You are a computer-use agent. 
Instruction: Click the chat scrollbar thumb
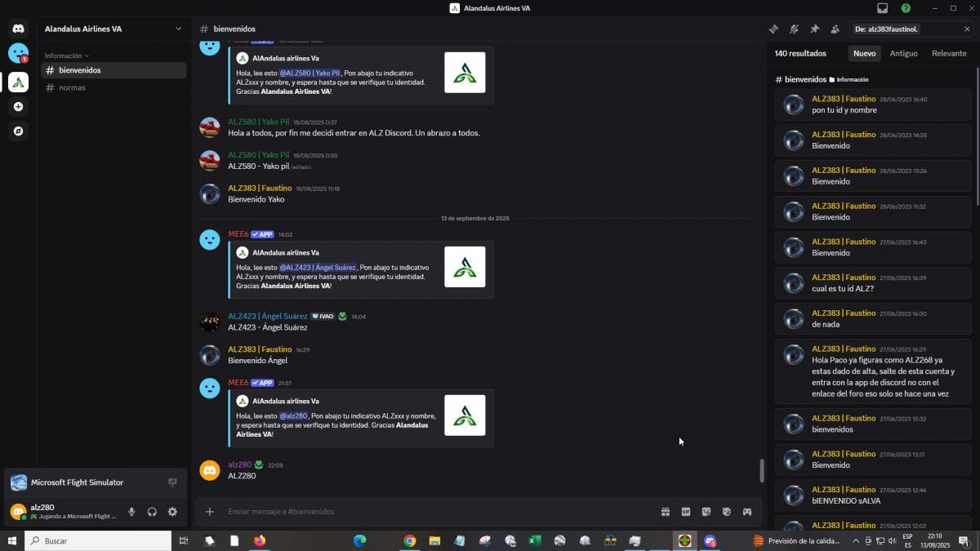761,471
